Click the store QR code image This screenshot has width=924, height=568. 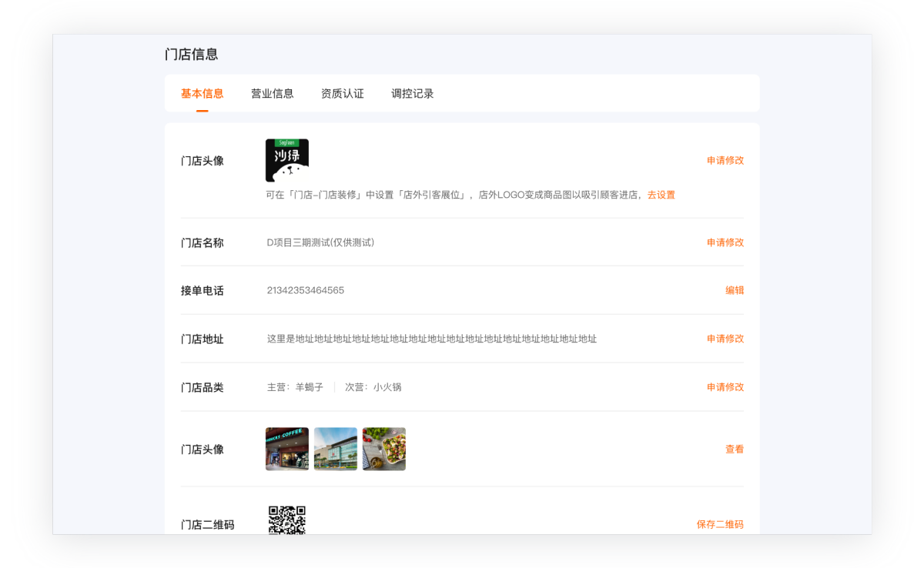(286, 520)
